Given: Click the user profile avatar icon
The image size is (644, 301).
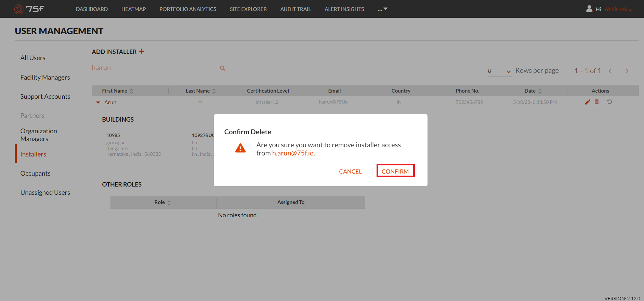Looking at the screenshot, I should (x=589, y=9).
